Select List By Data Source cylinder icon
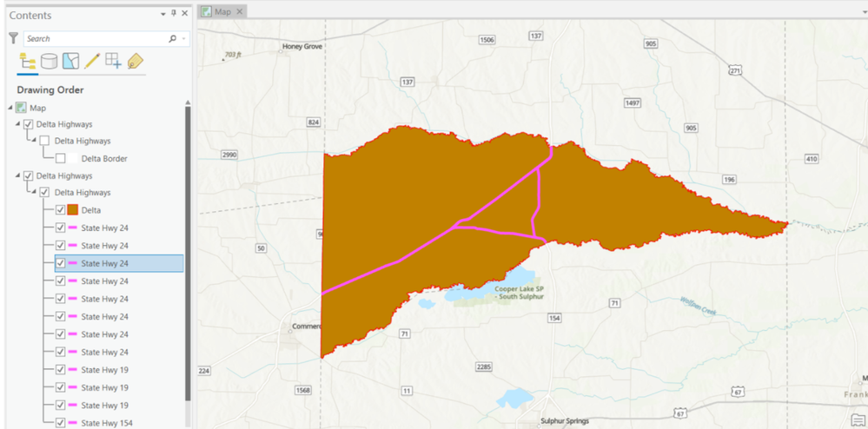 pos(49,61)
